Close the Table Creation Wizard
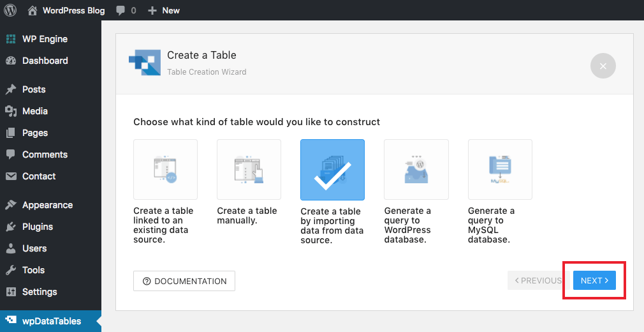 tap(603, 66)
